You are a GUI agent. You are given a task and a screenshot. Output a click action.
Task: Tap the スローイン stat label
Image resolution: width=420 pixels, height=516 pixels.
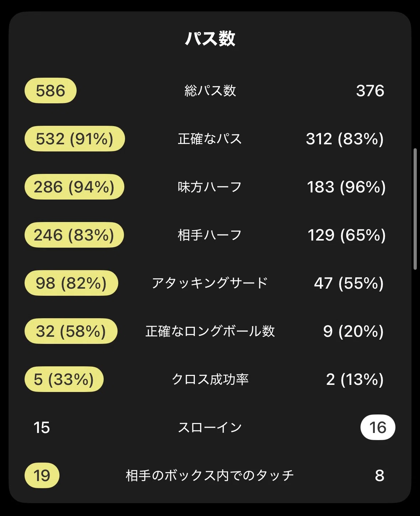coord(210,427)
